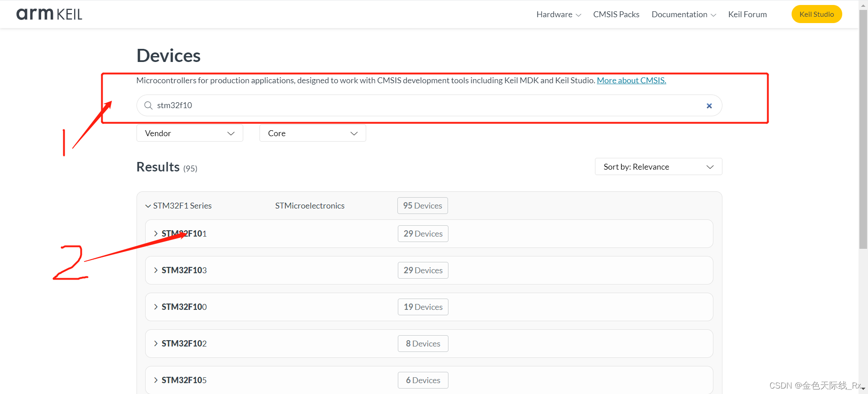Click the STMicroelectronics vendor text
868x394 pixels.
click(310, 206)
